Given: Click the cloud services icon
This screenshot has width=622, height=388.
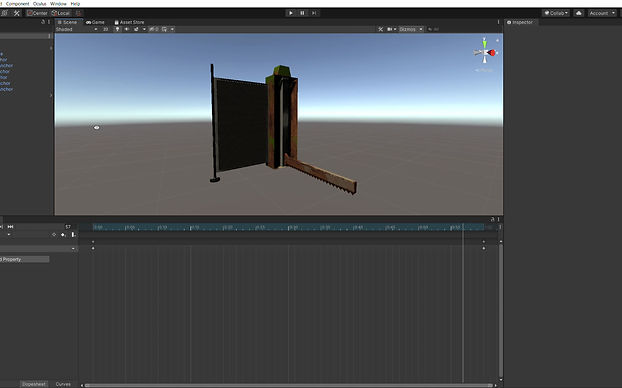Looking at the screenshot, I should click(x=579, y=13).
